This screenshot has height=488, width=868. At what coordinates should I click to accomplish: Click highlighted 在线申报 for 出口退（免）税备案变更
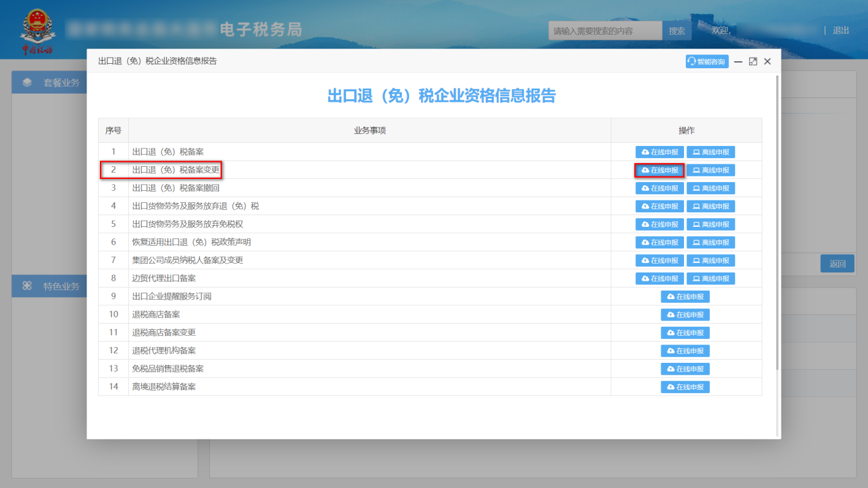point(659,169)
